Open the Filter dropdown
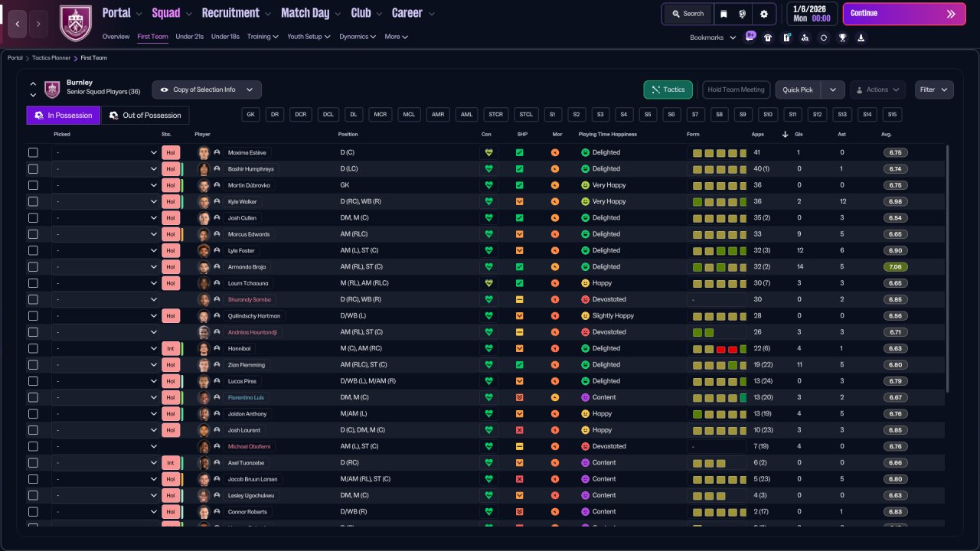Image resolution: width=980 pixels, height=551 pixels. 934,90
